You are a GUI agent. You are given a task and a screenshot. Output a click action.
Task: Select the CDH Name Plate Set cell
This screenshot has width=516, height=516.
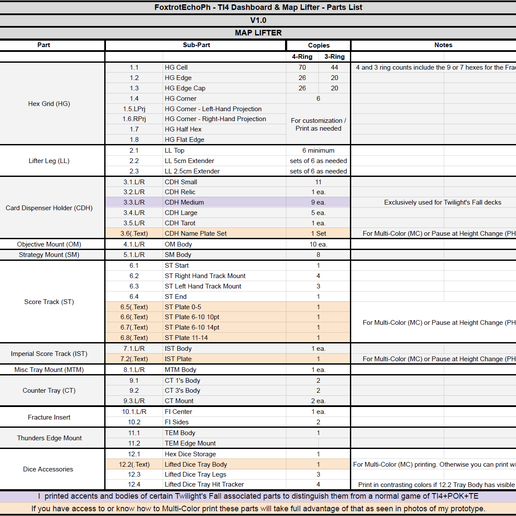pos(224,233)
